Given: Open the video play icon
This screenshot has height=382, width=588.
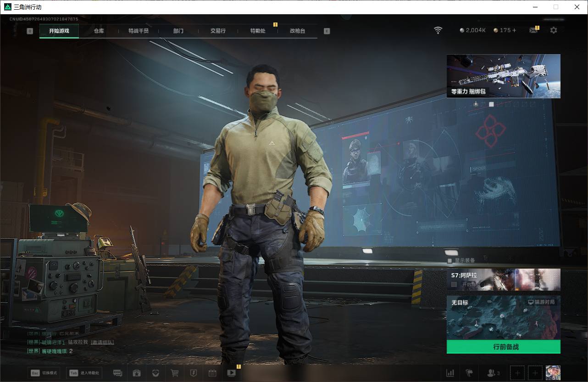Looking at the screenshot, I should pyautogui.click(x=231, y=373).
